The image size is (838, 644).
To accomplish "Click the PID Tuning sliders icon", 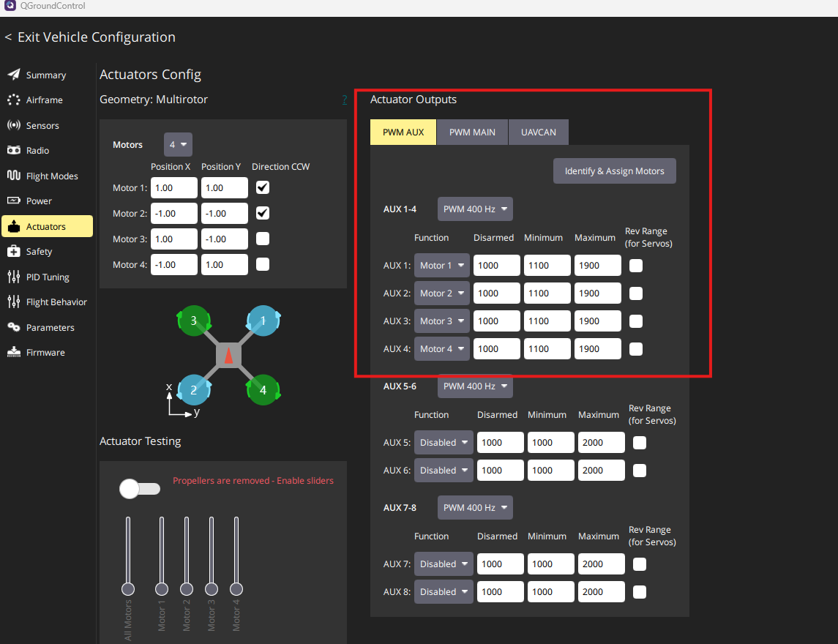I will (x=14, y=277).
